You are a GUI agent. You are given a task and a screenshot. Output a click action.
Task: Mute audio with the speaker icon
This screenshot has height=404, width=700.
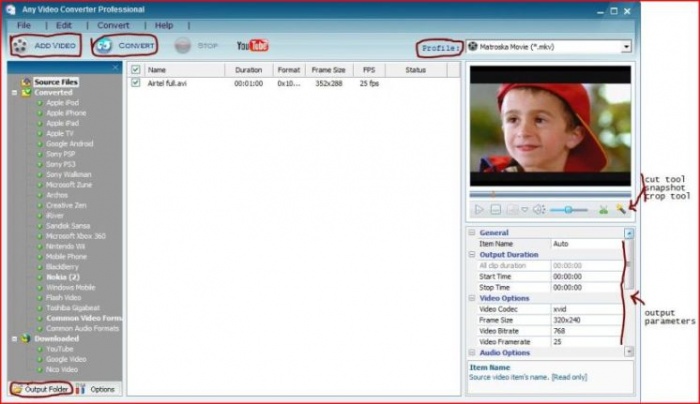[x=539, y=210]
